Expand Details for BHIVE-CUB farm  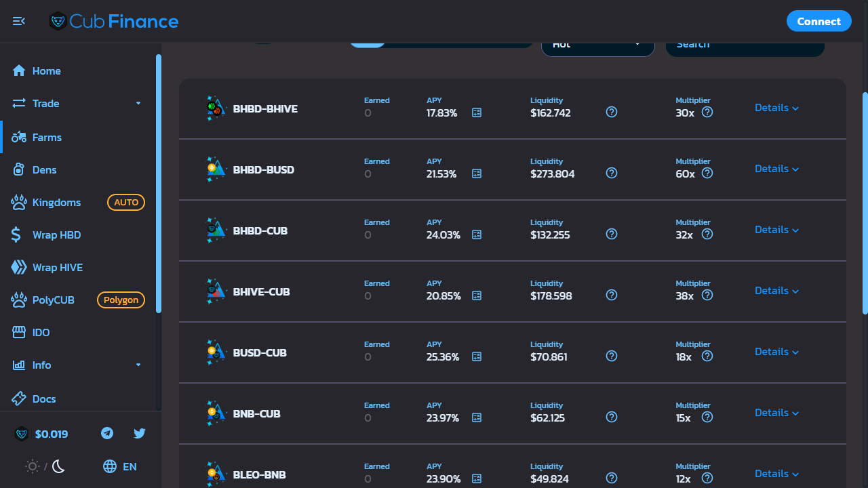point(777,291)
